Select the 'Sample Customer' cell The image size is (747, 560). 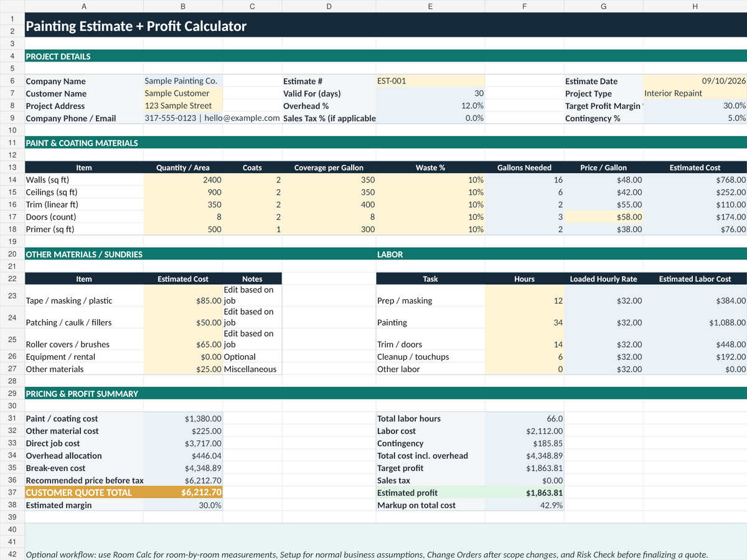pos(182,93)
